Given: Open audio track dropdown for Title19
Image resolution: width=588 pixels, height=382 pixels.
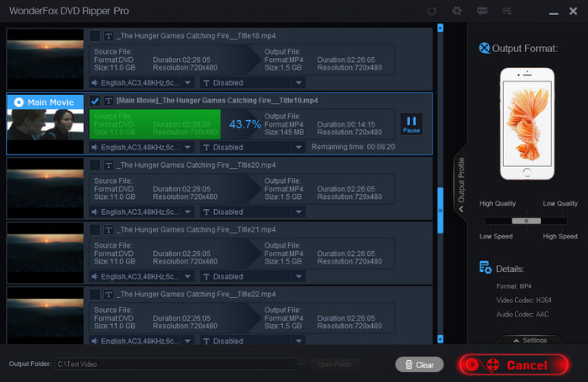Looking at the screenshot, I should (188, 147).
